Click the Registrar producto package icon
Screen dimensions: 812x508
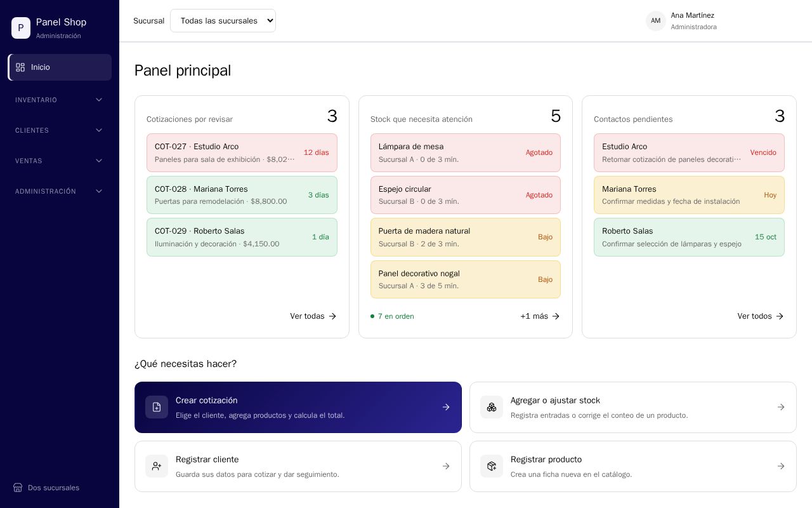click(x=492, y=466)
